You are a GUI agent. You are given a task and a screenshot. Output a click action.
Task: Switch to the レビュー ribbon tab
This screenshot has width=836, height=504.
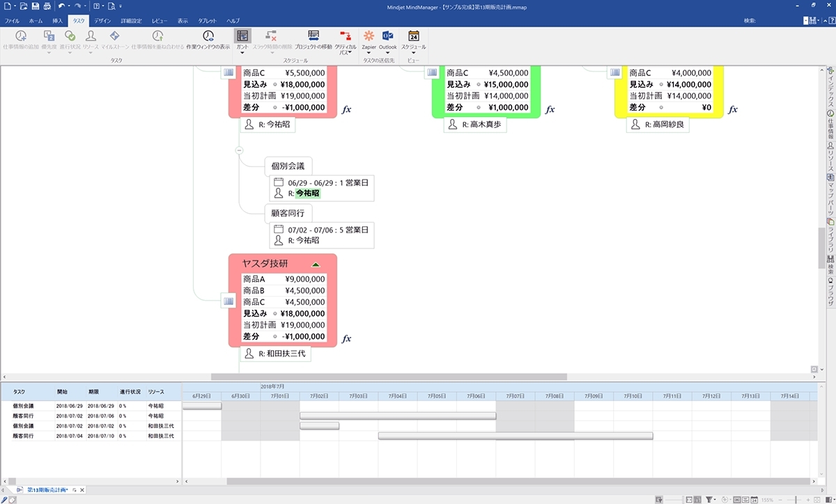click(x=160, y=21)
